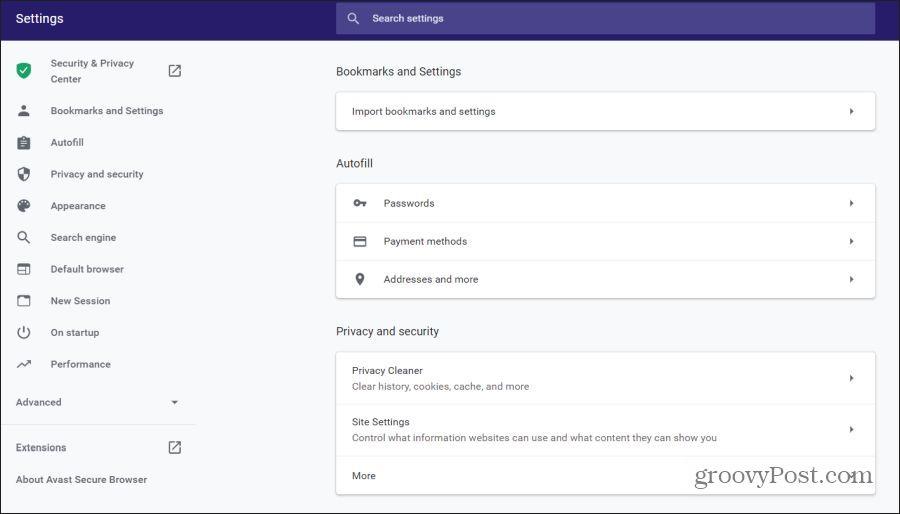
Task: Click the key icon beside Passwords
Action: (360, 203)
